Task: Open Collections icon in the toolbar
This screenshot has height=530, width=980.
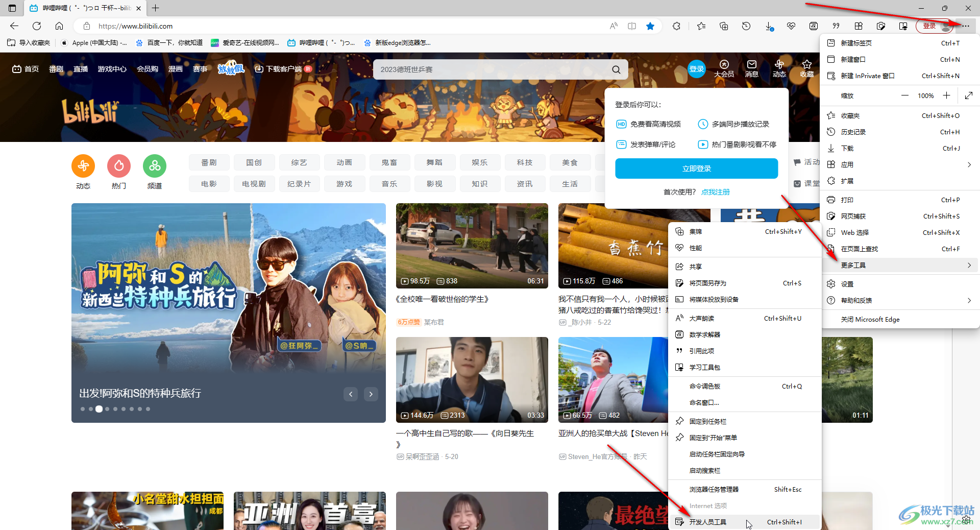Action: tap(724, 26)
